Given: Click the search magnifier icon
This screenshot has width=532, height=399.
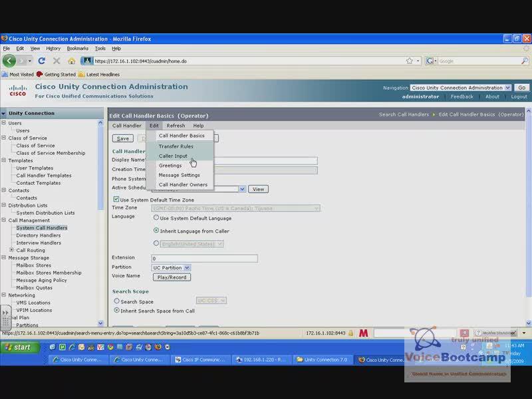Looking at the screenshot, I should pos(525,61).
